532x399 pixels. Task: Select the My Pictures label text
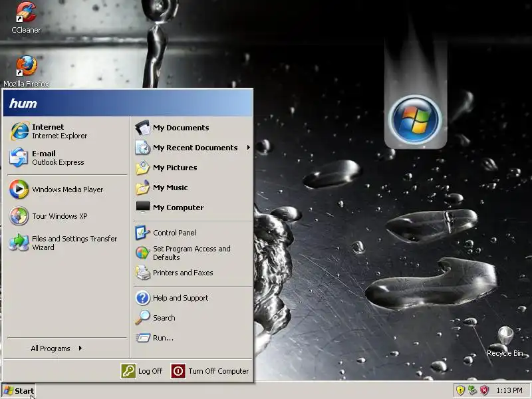tap(175, 168)
